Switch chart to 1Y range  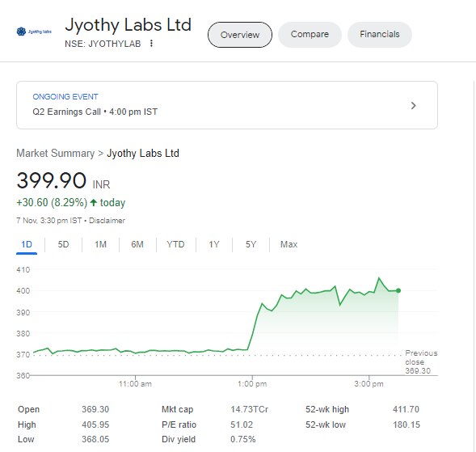214,244
